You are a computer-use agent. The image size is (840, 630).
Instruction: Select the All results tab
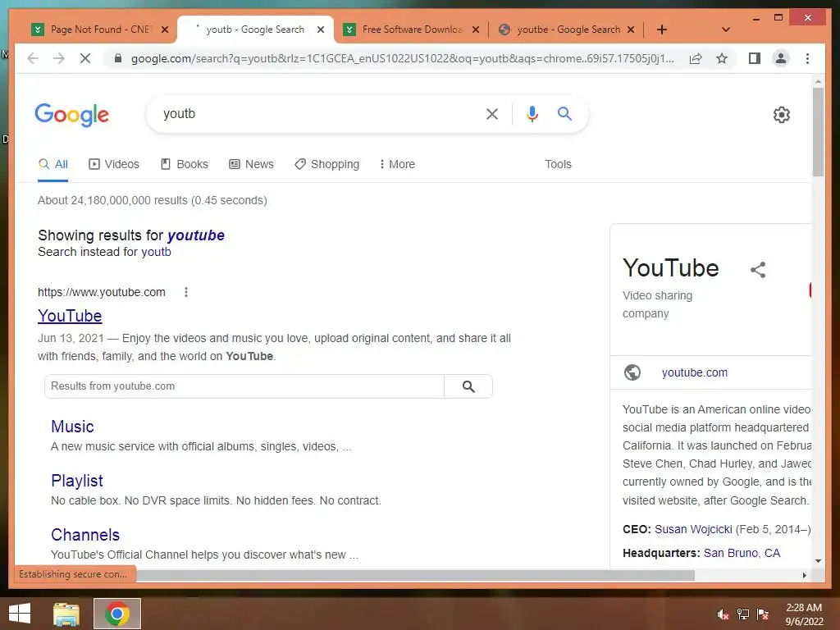tap(53, 164)
